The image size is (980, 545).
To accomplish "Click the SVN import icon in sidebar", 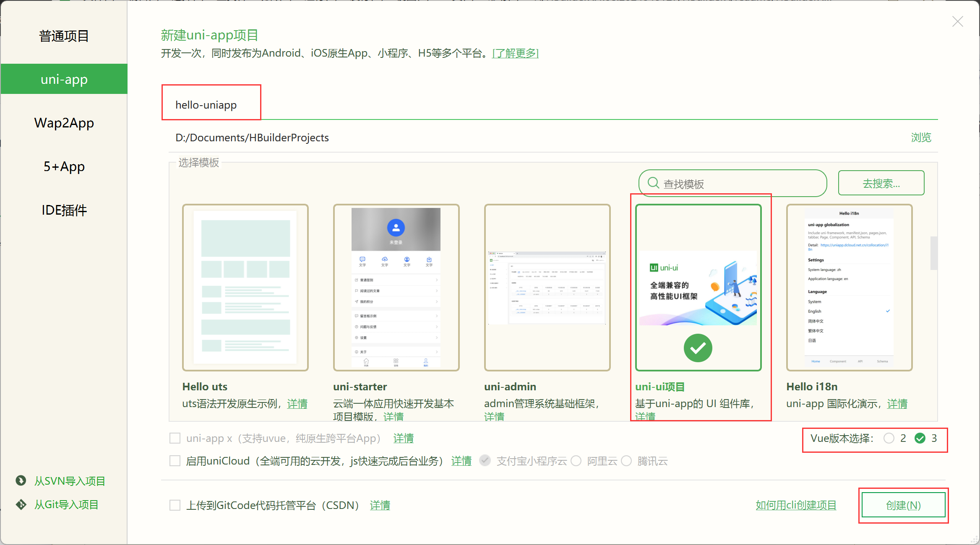I will click(20, 481).
